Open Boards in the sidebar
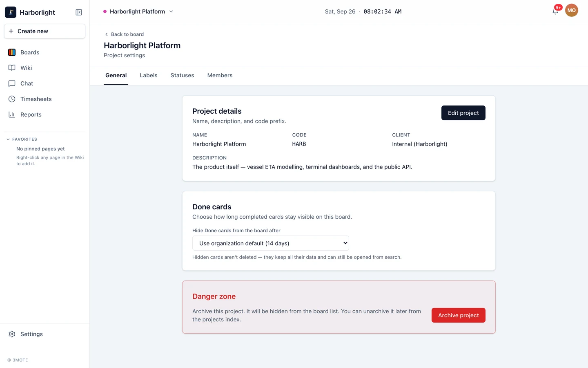Viewport: 588px width, 368px height. coord(45,52)
